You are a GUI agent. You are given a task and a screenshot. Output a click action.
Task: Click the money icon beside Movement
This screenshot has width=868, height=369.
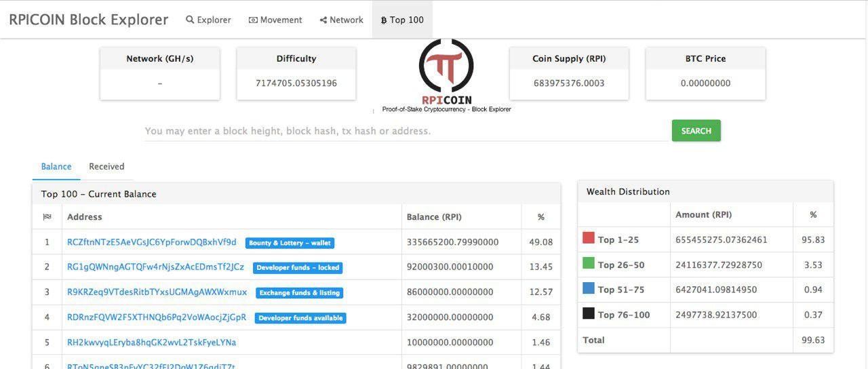pyautogui.click(x=253, y=20)
